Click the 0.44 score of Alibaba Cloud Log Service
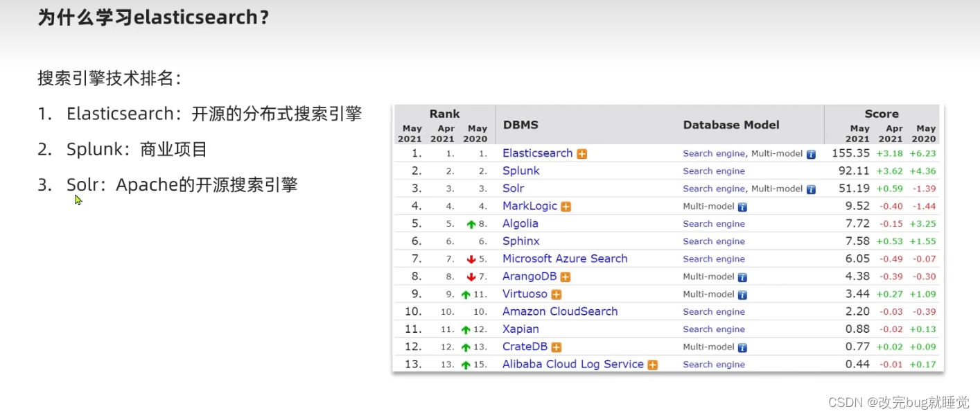 (x=857, y=364)
